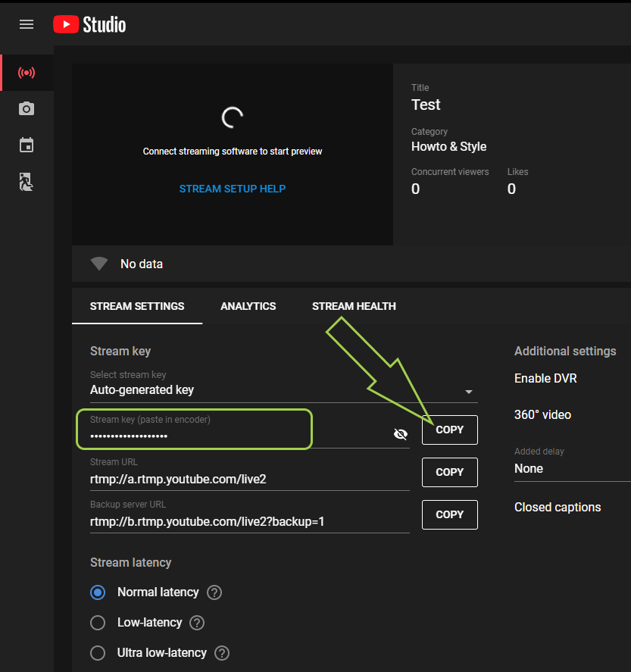Copy the Stream URL
The height and width of the screenshot is (672, 631).
coord(450,472)
